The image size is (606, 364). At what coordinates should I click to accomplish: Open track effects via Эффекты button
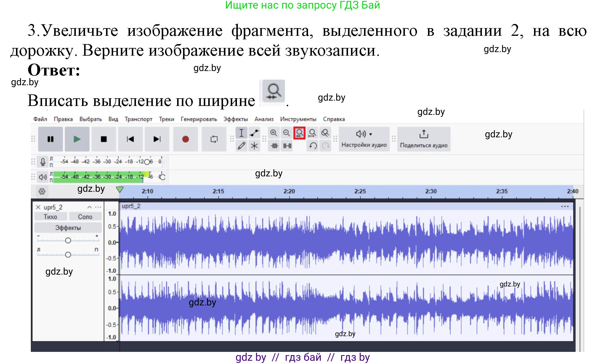68,228
